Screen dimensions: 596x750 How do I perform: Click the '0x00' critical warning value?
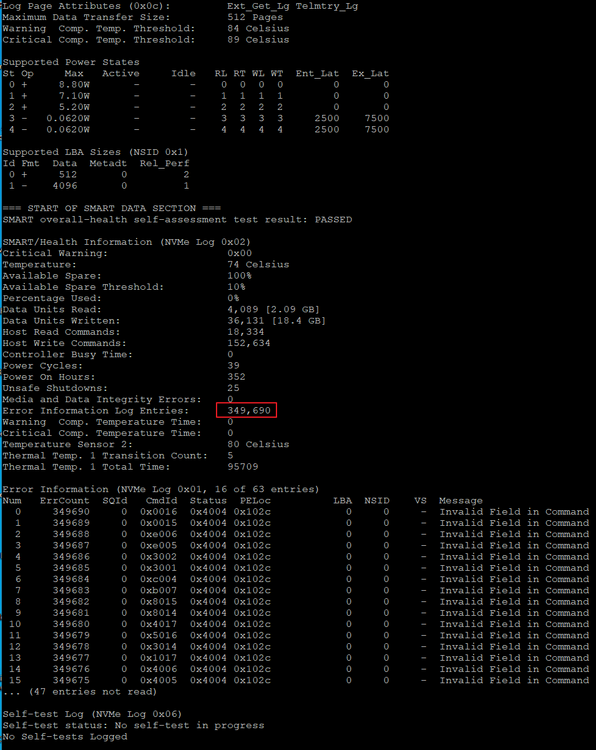[x=239, y=254]
